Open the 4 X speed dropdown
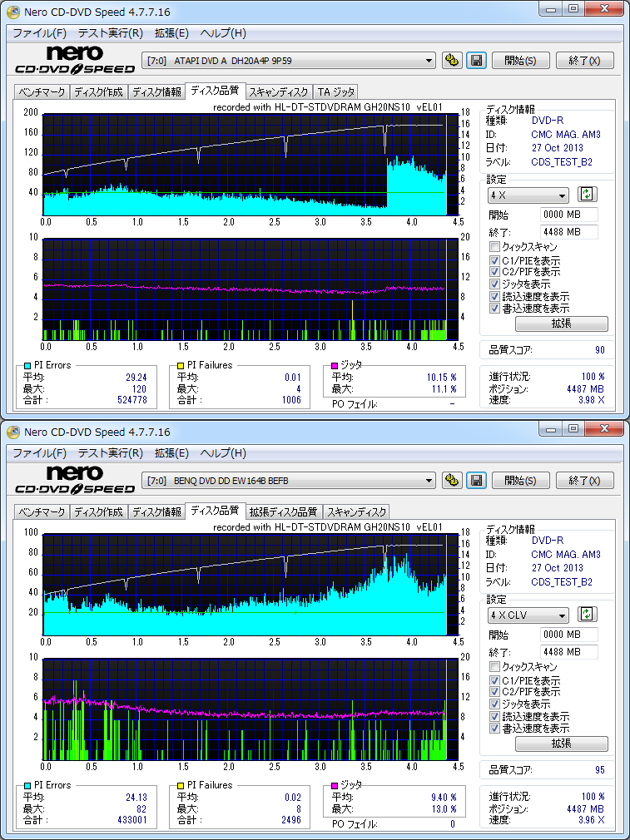 click(528, 195)
